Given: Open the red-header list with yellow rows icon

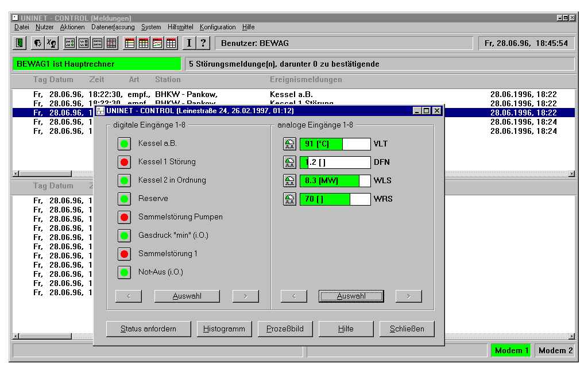Looking at the screenshot, I should click(130, 43).
